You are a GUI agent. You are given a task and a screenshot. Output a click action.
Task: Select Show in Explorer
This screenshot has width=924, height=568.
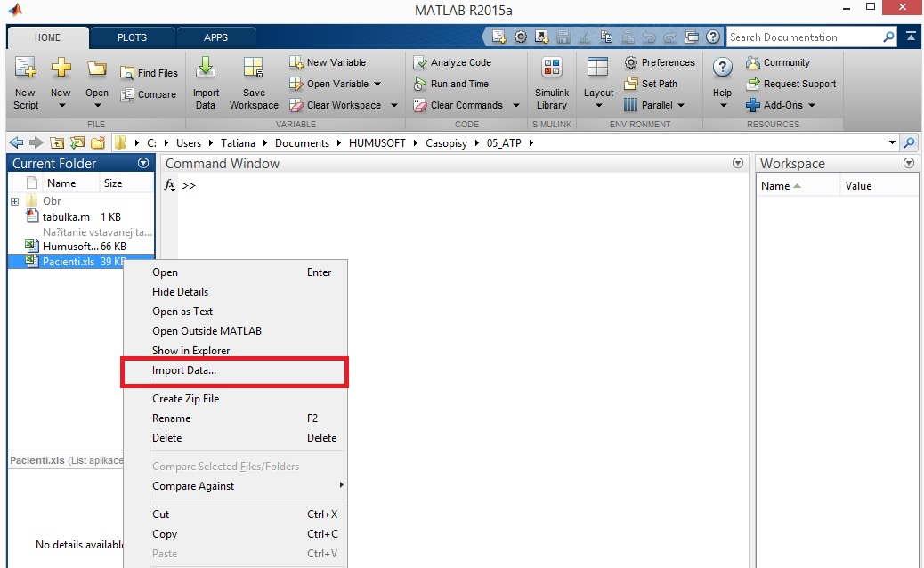pyautogui.click(x=234, y=351)
